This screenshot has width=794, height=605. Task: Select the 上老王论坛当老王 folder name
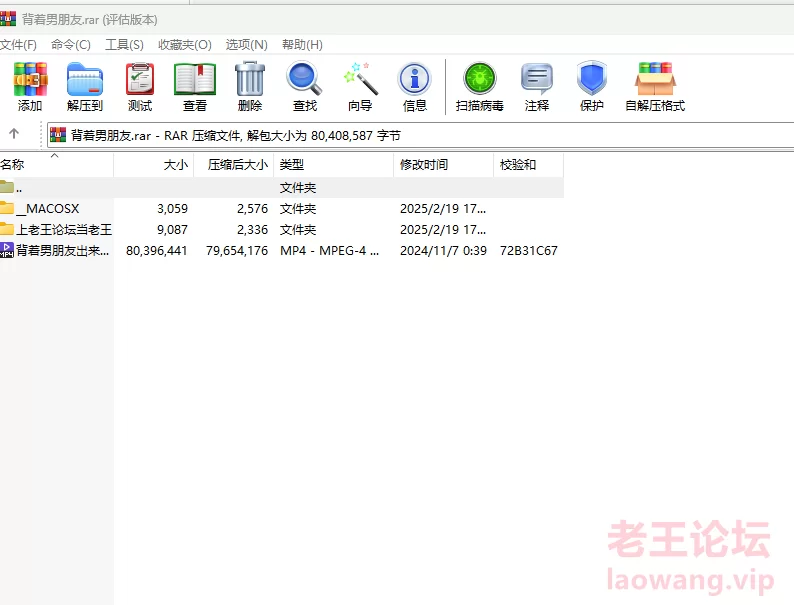64,229
